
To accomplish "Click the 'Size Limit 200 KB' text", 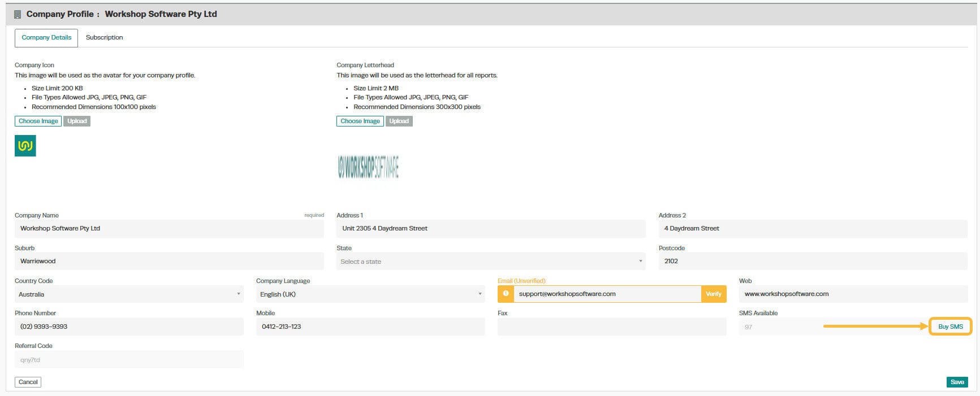I will 57,88.
